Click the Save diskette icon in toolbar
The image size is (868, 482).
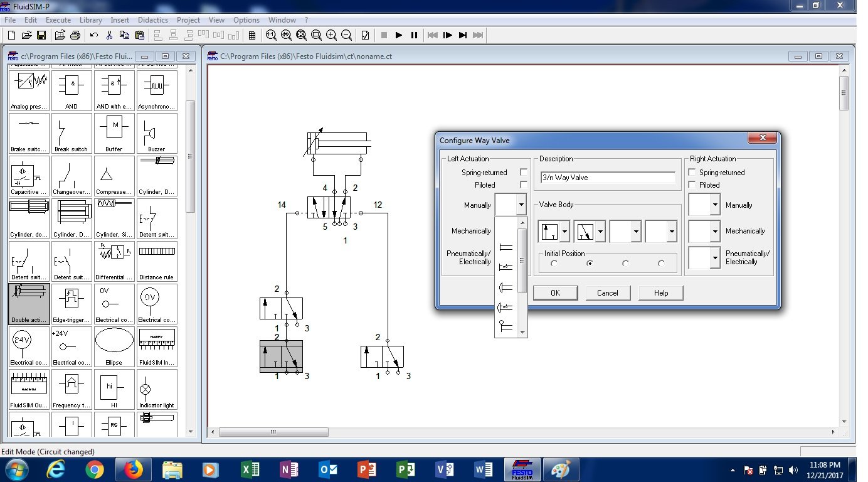[41, 35]
